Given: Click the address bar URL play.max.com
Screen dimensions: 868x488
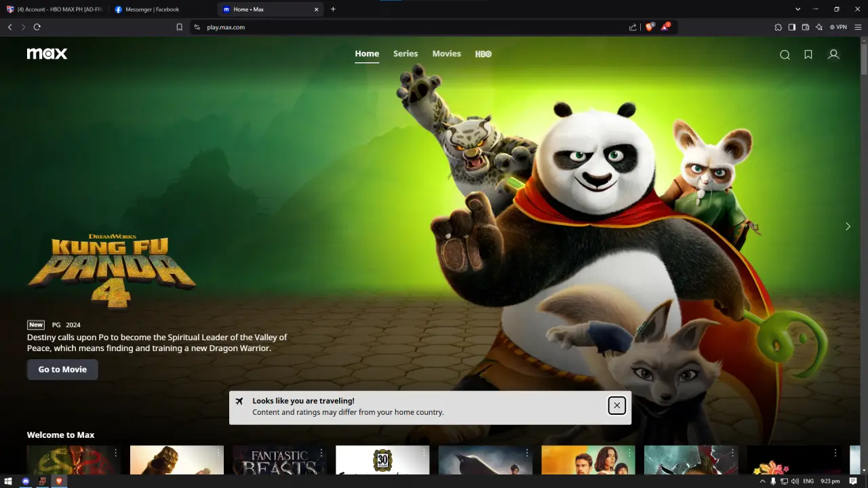Looking at the screenshot, I should click(x=226, y=27).
